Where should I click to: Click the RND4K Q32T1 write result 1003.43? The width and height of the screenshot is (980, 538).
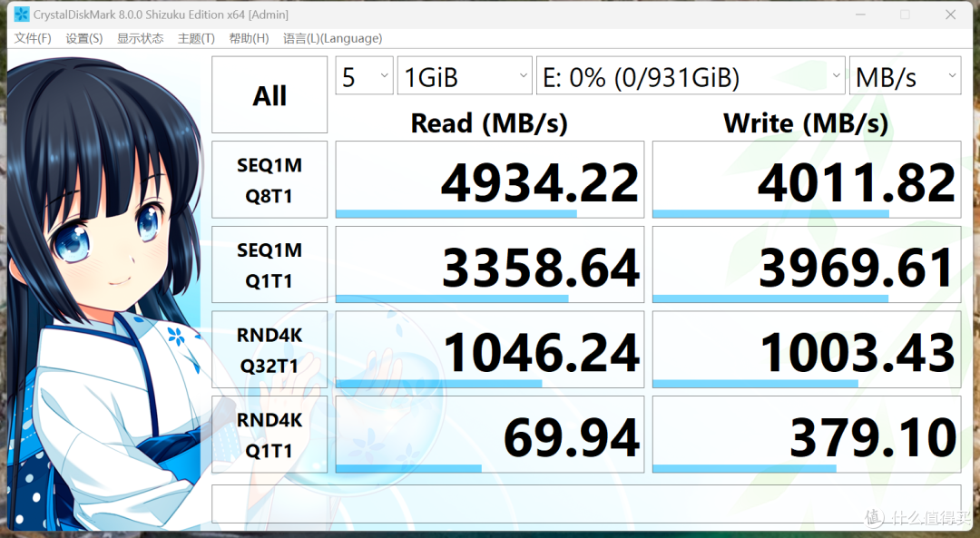tap(807, 350)
